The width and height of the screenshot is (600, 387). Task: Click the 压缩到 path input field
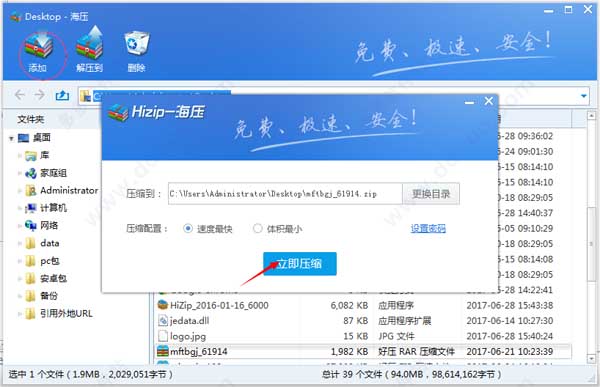pos(285,194)
